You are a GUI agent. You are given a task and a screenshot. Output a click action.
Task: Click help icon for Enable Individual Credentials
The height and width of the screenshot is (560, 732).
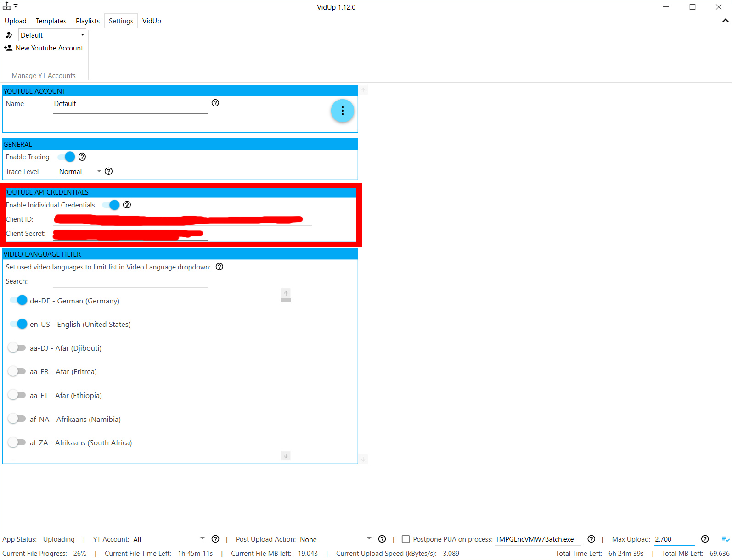[x=127, y=205]
